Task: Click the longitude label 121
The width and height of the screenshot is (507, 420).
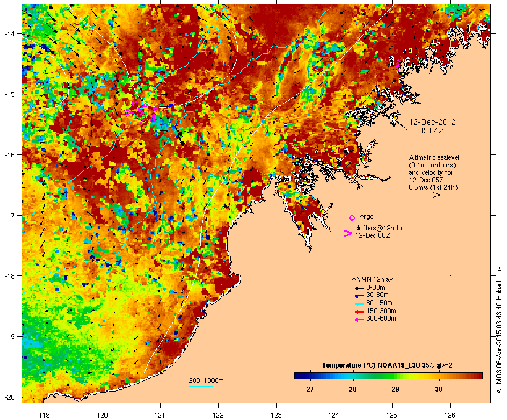Action: point(160,415)
